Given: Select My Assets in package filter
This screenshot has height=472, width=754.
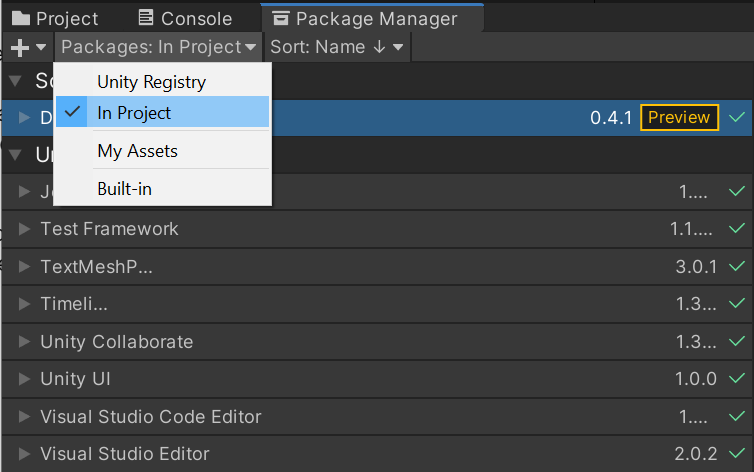Looking at the screenshot, I should [x=137, y=151].
